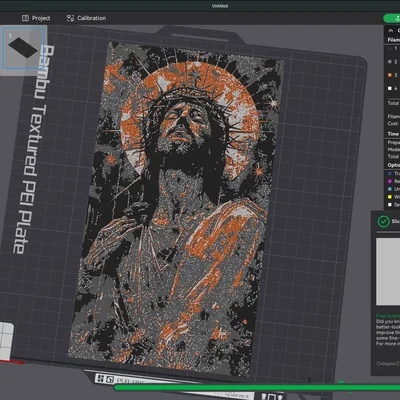The width and height of the screenshot is (400, 400).
Task: Click the view cube in bottom-left corner
Action: point(7,342)
